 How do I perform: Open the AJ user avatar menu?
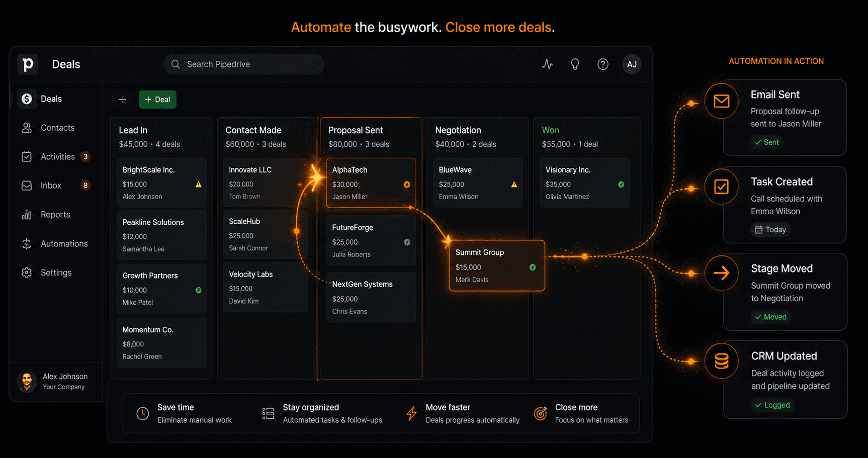pyautogui.click(x=632, y=64)
